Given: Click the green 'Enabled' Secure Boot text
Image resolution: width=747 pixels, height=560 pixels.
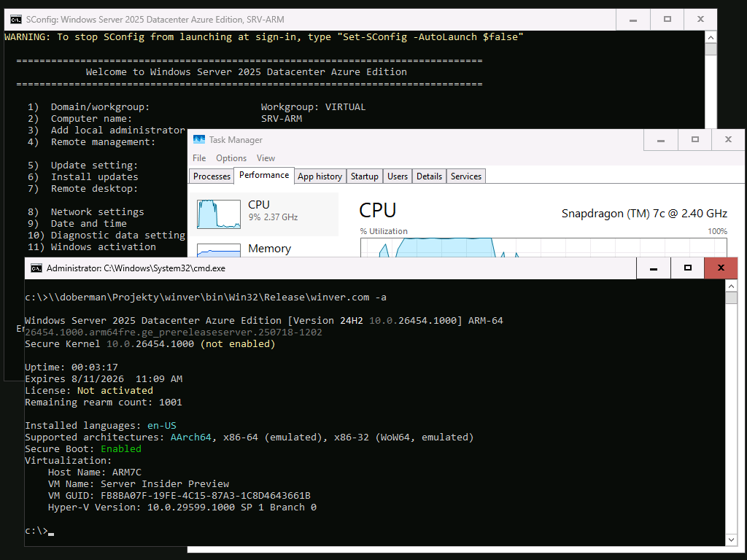Looking at the screenshot, I should coord(121,448).
